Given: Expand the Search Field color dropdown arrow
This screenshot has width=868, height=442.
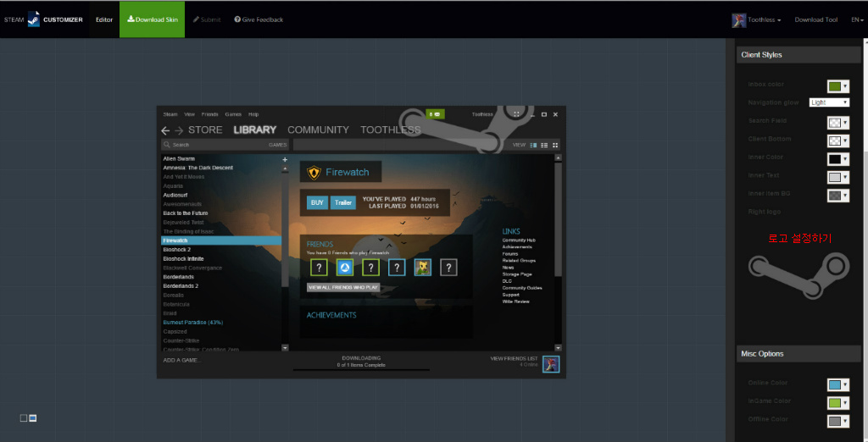Looking at the screenshot, I should 845,123.
